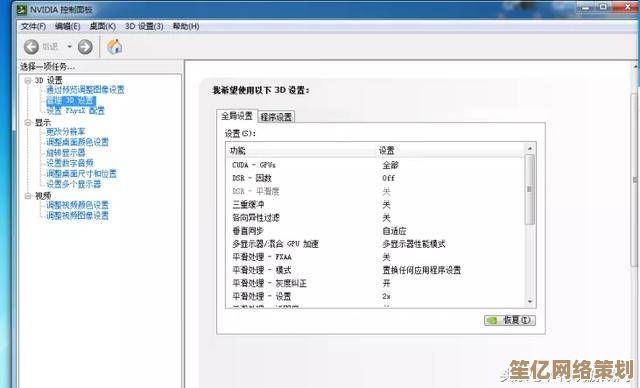Image resolution: width=640 pixels, height=388 pixels.
Task: Click the 多显示器性能模式 value
Action: tap(414, 244)
